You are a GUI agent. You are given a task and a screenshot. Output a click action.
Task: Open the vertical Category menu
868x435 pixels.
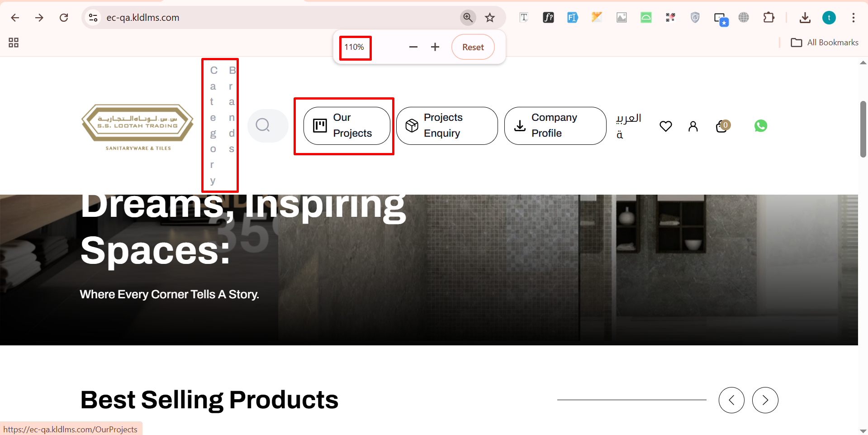coord(213,125)
